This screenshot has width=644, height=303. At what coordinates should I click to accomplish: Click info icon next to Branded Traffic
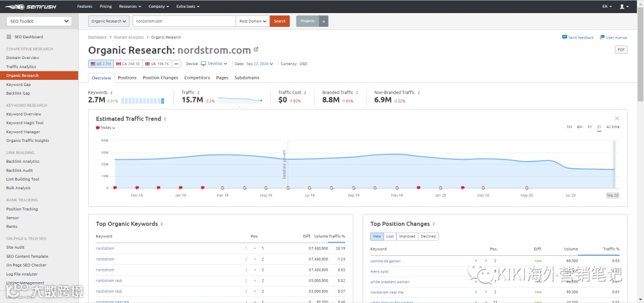[357, 93]
